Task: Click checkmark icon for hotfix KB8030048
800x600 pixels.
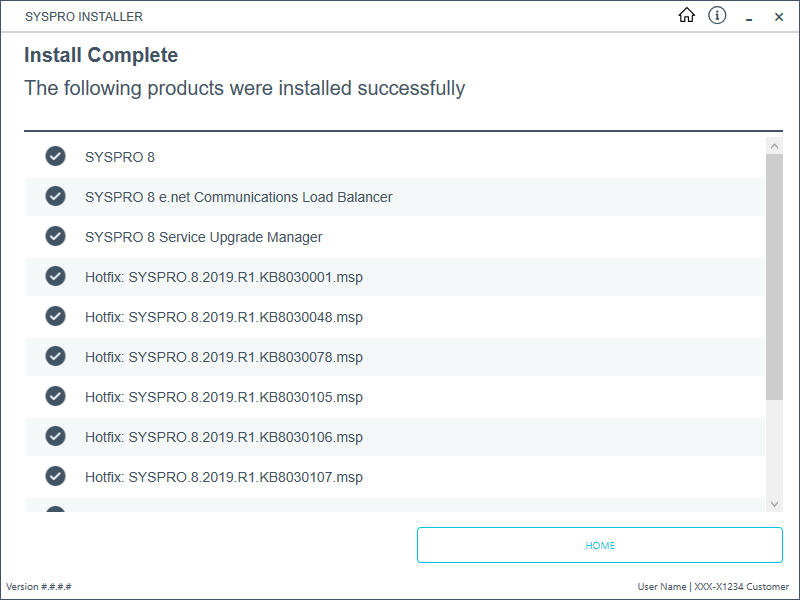Action: click(x=55, y=317)
